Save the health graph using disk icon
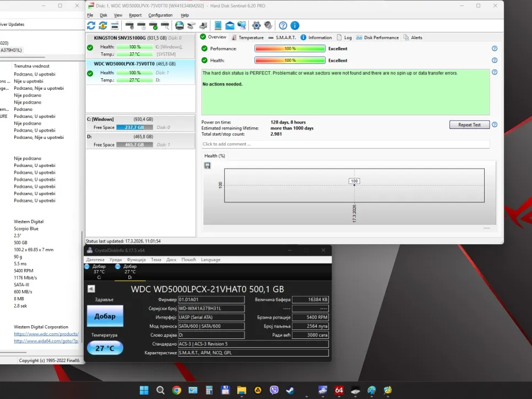Screen dimensions: 532x399 tap(207, 165)
